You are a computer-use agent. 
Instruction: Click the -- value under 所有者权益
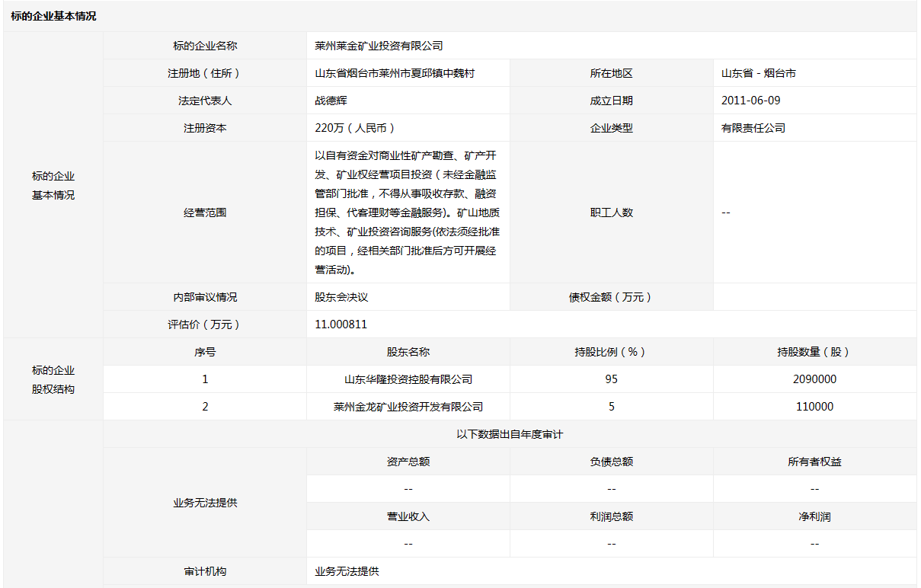tap(815, 489)
